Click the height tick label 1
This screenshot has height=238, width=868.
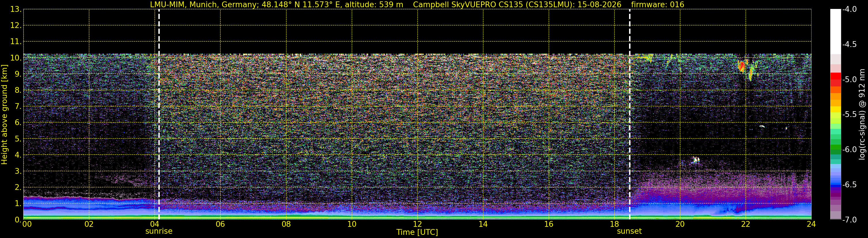coord(18,204)
